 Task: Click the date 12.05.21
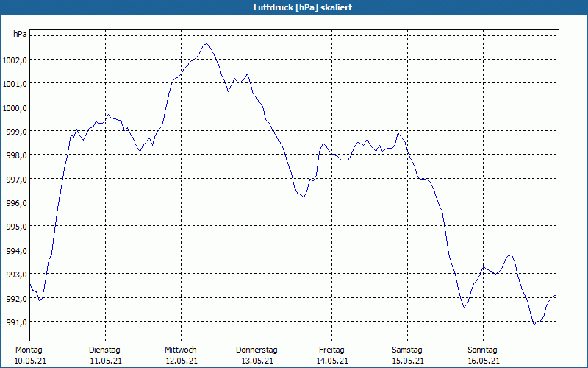(x=182, y=361)
